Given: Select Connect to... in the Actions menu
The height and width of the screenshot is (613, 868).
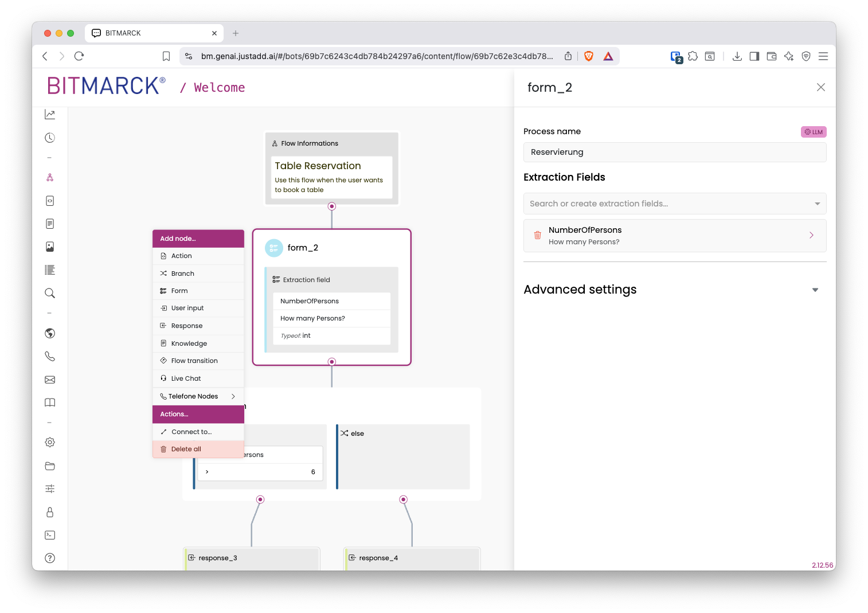Looking at the screenshot, I should coord(198,432).
